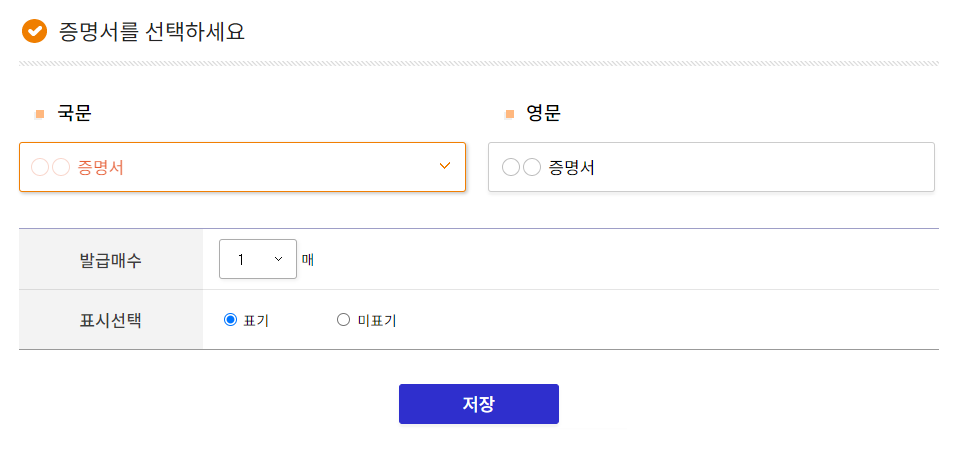Click the orange square bullet beside 영문
The height and width of the screenshot is (460, 956).
pos(510,114)
